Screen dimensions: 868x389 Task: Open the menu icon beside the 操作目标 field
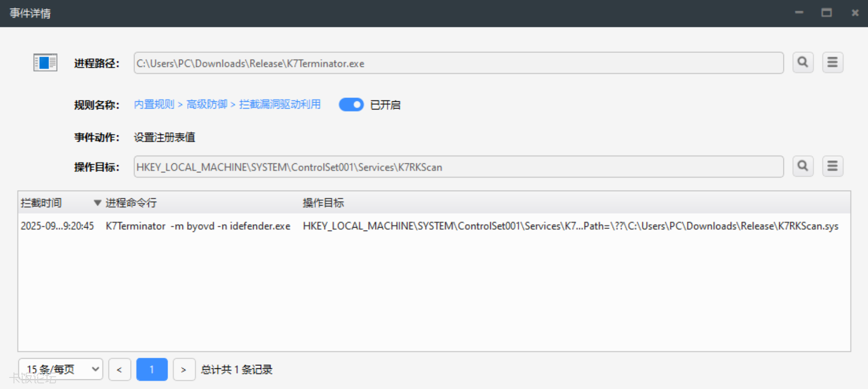(x=832, y=166)
